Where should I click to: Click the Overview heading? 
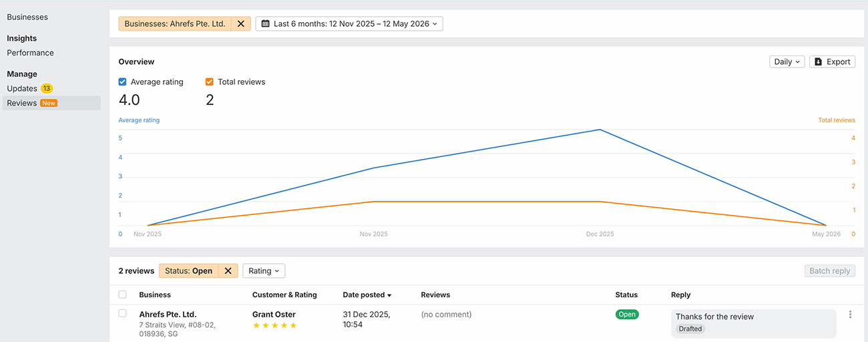136,61
